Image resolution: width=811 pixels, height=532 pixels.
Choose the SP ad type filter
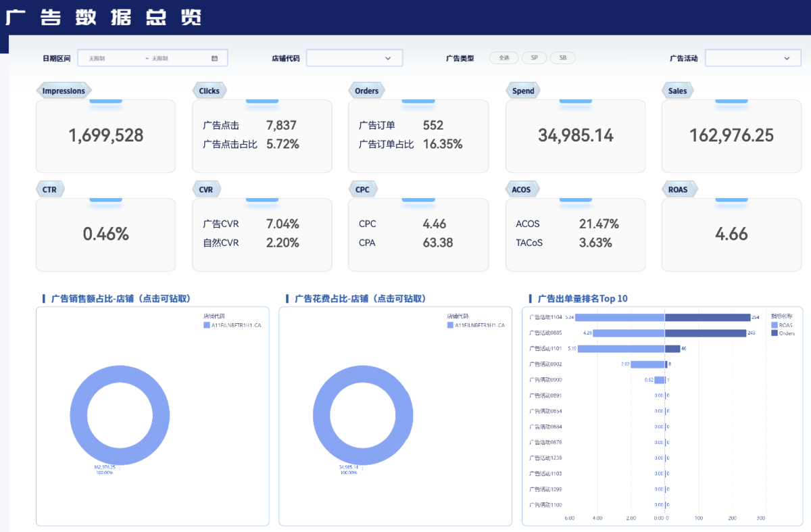(x=535, y=58)
